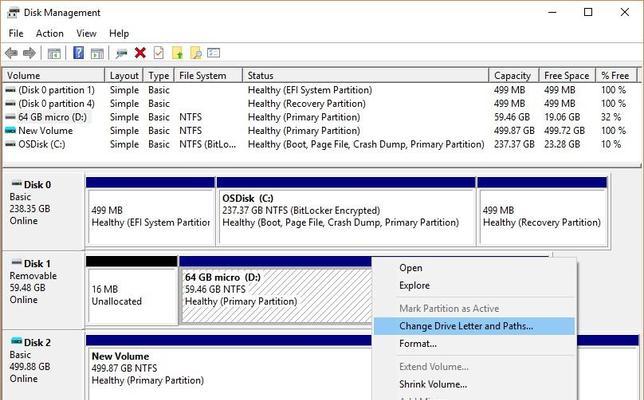Image resolution: width=644 pixels, height=400 pixels.
Task: Select Change Drive Letter and Paths...
Action: click(x=474, y=326)
